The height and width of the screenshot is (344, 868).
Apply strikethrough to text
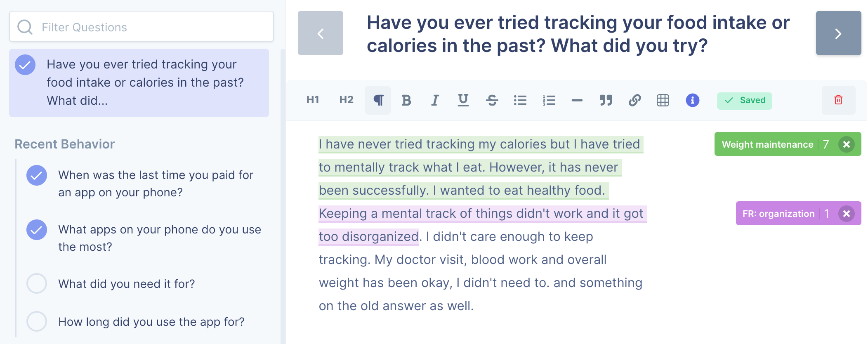coord(492,100)
